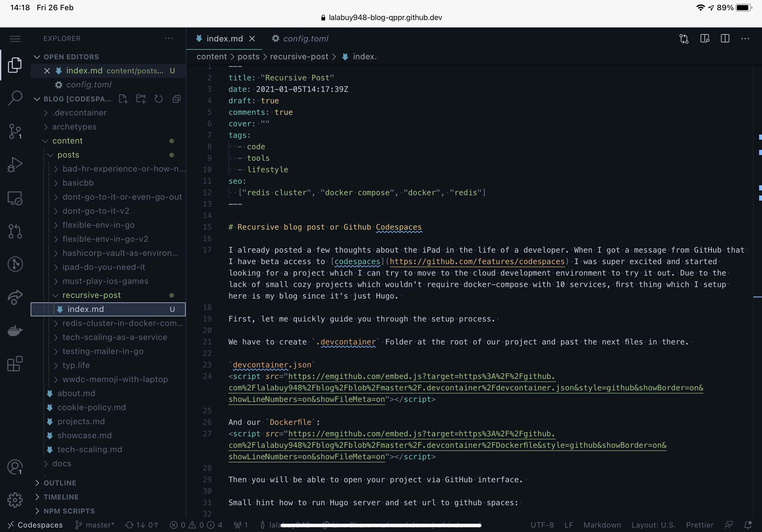762x532 pixels.
Task: Click the Open Changes editor icon
Action: click(684, 39)
